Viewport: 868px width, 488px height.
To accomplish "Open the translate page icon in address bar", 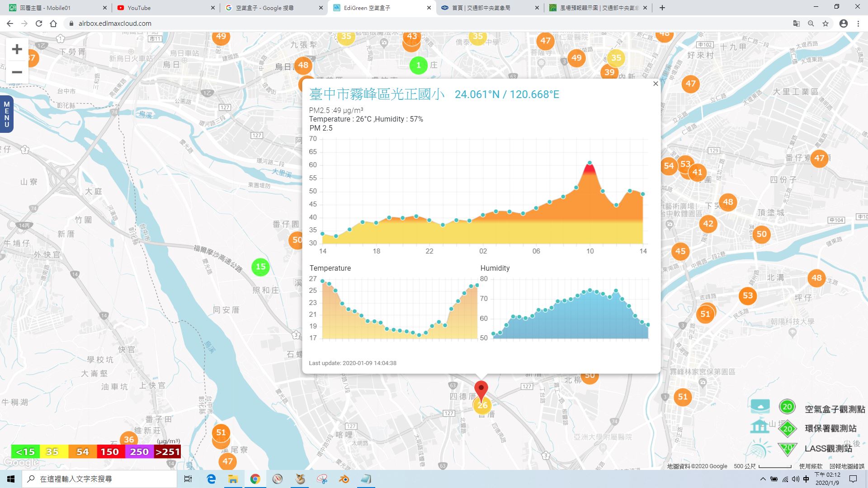I will coord(797,23).
